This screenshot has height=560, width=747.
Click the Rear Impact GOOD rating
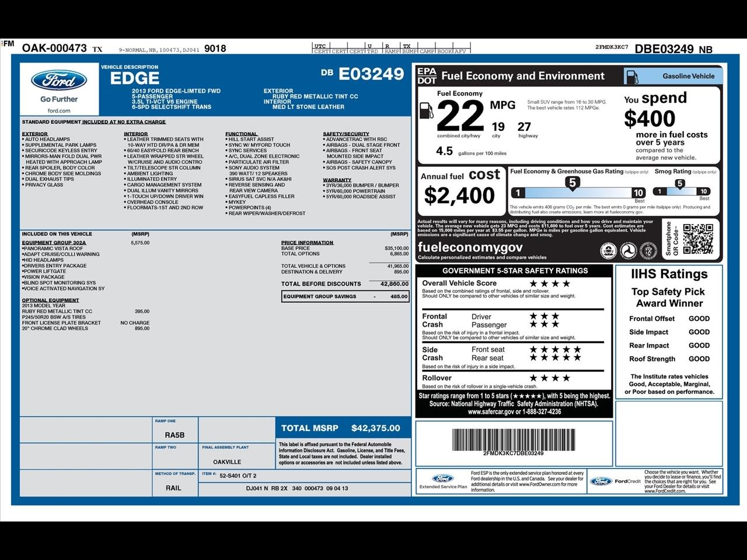699,345
